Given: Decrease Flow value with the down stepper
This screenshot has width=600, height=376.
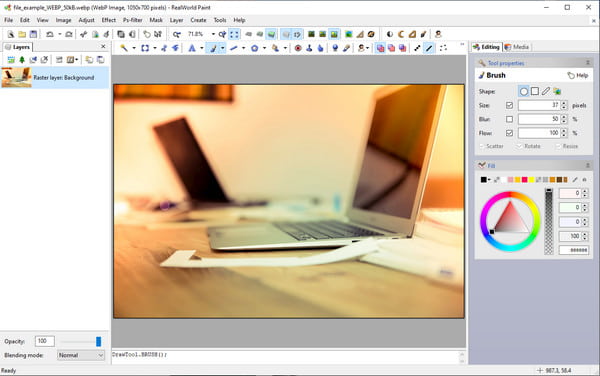Looking at the screenshot, I should (x=564, y=135).
